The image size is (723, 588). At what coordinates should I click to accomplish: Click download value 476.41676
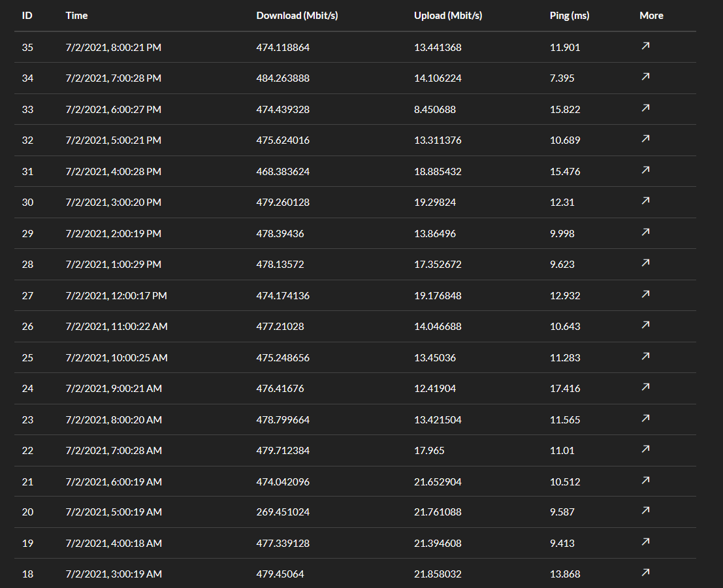(280, 389)
